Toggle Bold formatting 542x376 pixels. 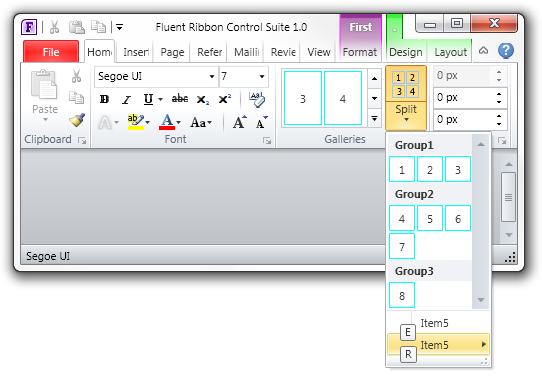pos(104,99)
